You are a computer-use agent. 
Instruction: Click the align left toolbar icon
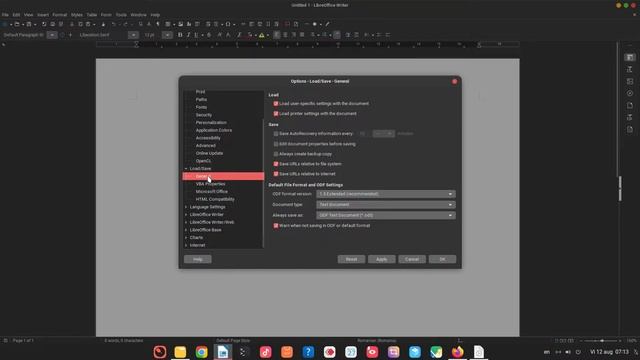click(x=277, y=35)
